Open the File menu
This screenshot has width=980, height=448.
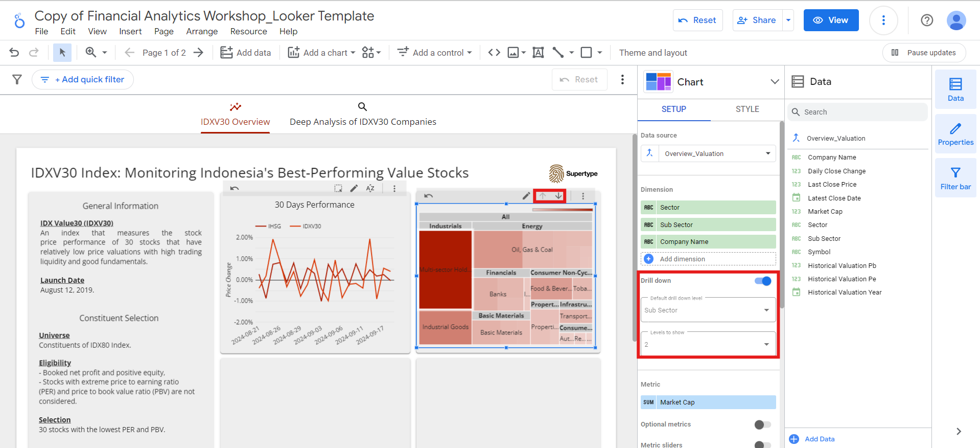click(x=41, y=31)
